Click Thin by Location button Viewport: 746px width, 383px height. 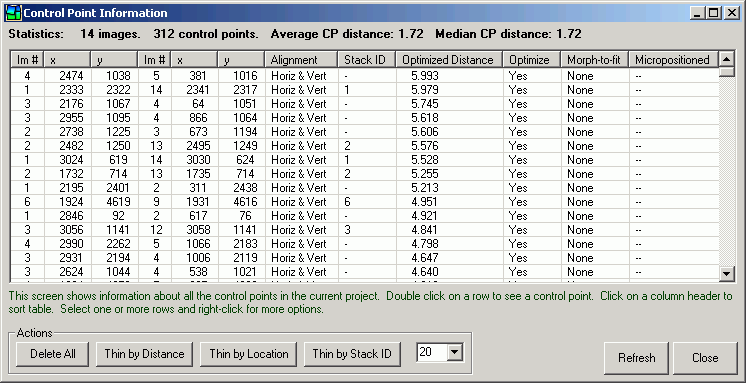tap(249, 354)
